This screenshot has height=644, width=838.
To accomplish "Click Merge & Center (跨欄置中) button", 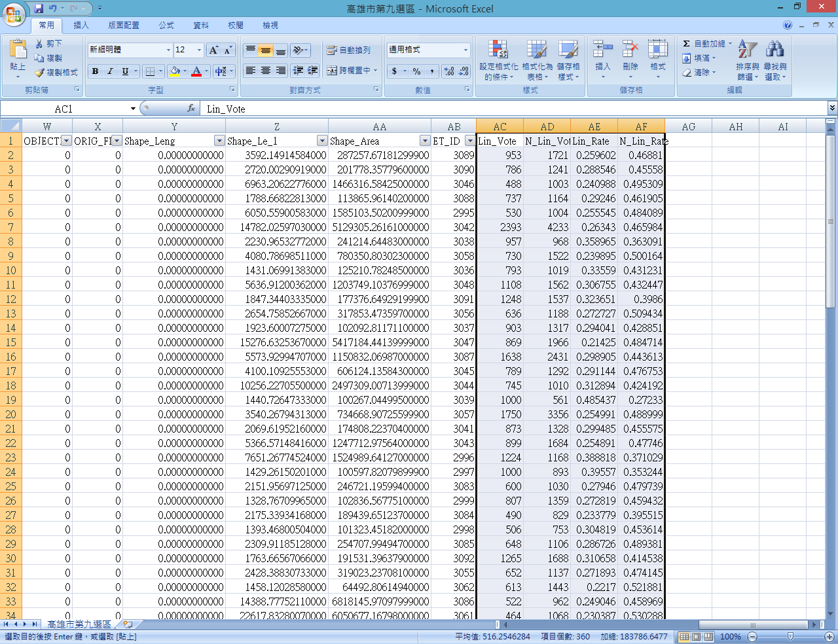I will 349,71.
